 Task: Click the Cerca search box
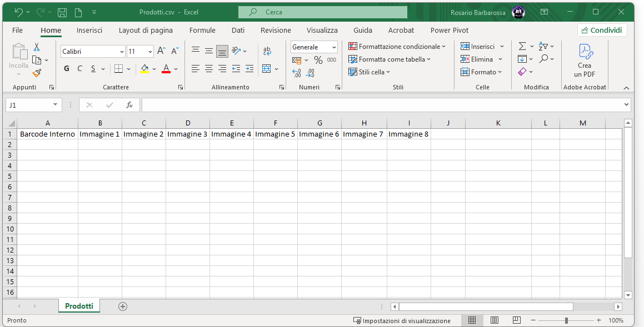tap(323, 12)
